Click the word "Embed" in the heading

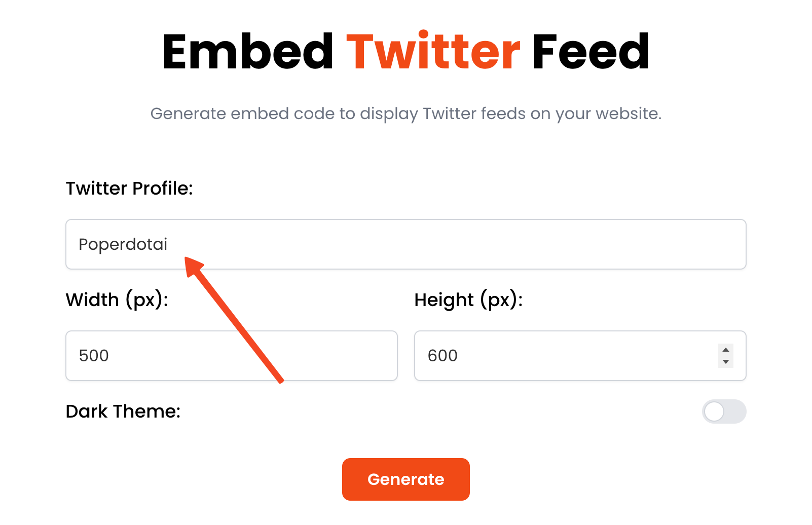click(x=248, y=52)
